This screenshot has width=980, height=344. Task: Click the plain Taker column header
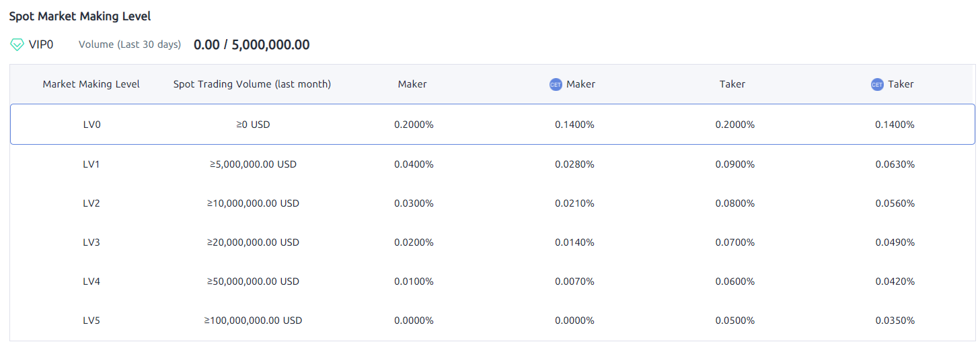pos(732,84)
